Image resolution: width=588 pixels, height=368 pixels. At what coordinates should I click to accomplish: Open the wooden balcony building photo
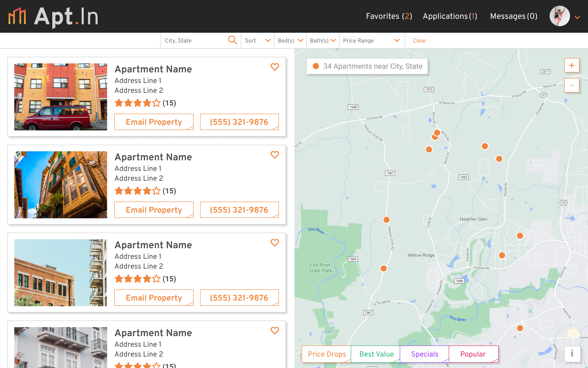click(60, 185)
